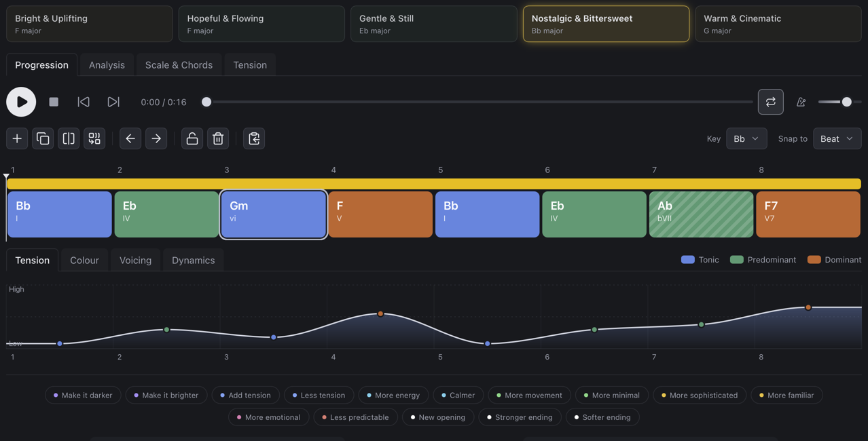This screenshot has height=441, width=868.
Task: Select the first Bb chord block in bar 1
Action: 60,214
